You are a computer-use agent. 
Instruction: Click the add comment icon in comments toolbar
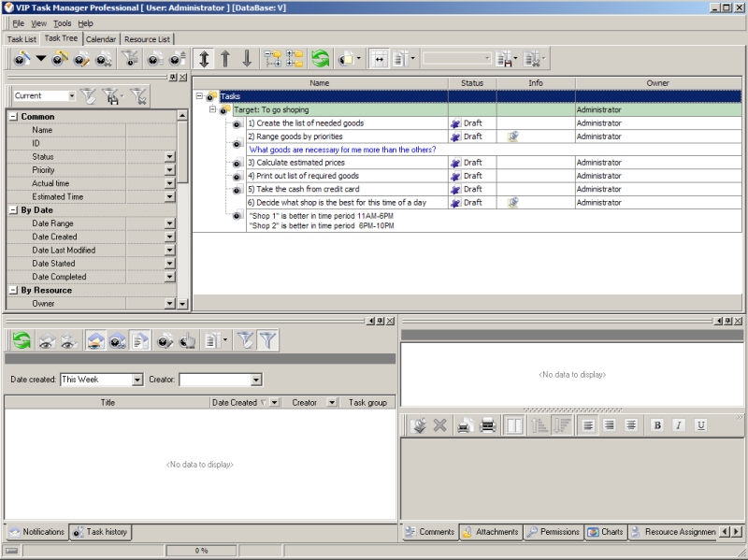(419, 425)
